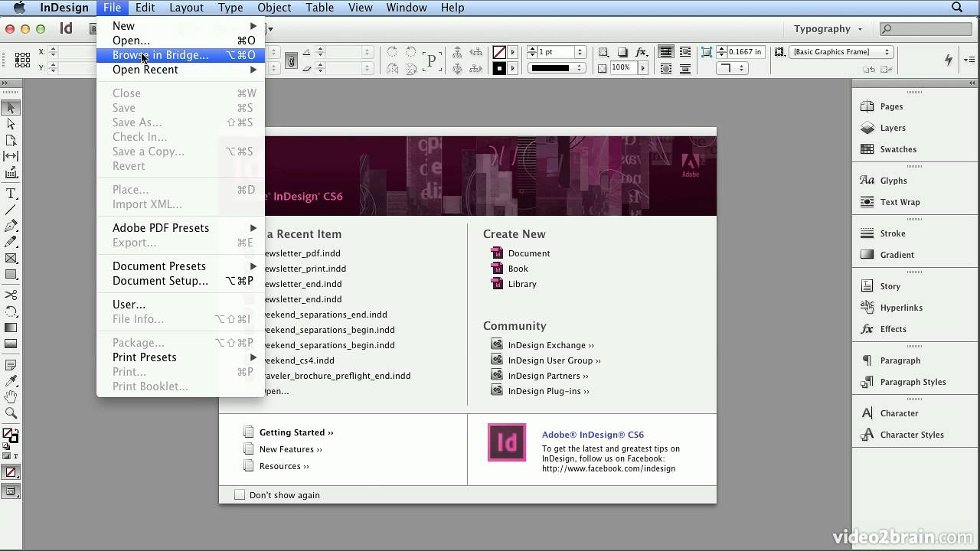Image resolution: width=980 pixels, height=551 pixels.
Task: Open the stroke style line dropdown
Action: pyautogui.click(x=555, y=68)
